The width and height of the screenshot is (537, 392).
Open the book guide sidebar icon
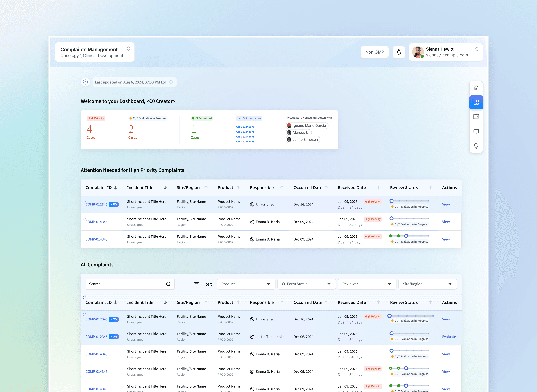pyautogui.click(x=476, y=131)
